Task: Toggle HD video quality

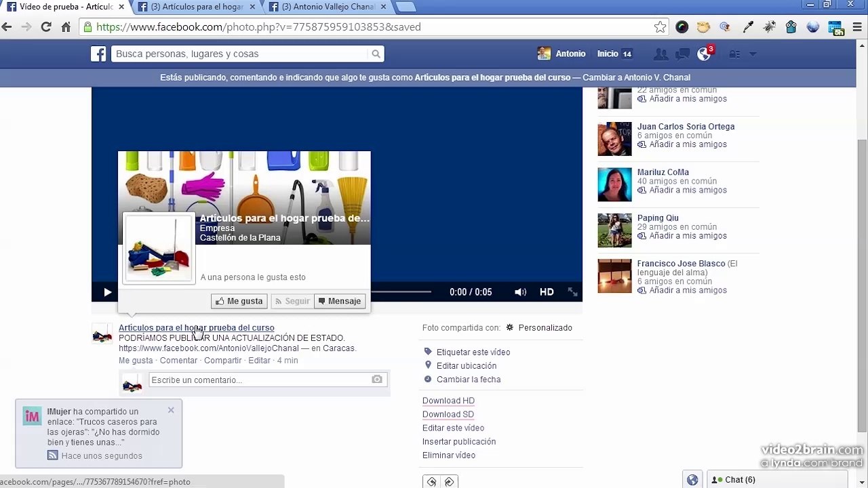Action: [x=547, y=292]
